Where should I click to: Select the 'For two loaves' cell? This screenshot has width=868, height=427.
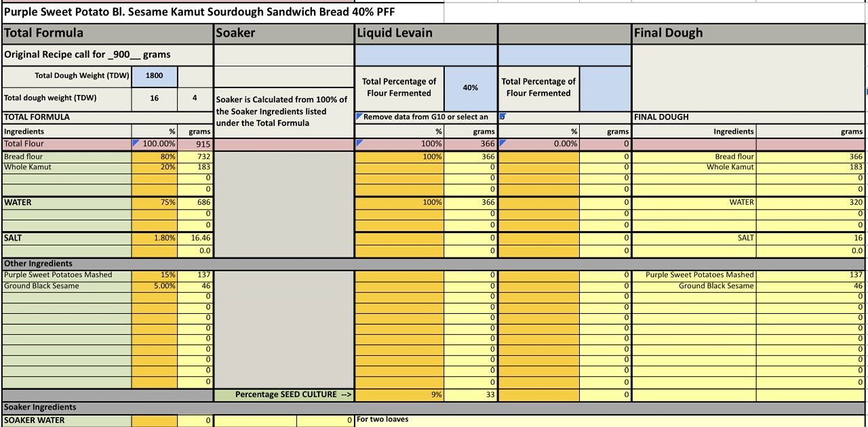click(x=383, y=420)
